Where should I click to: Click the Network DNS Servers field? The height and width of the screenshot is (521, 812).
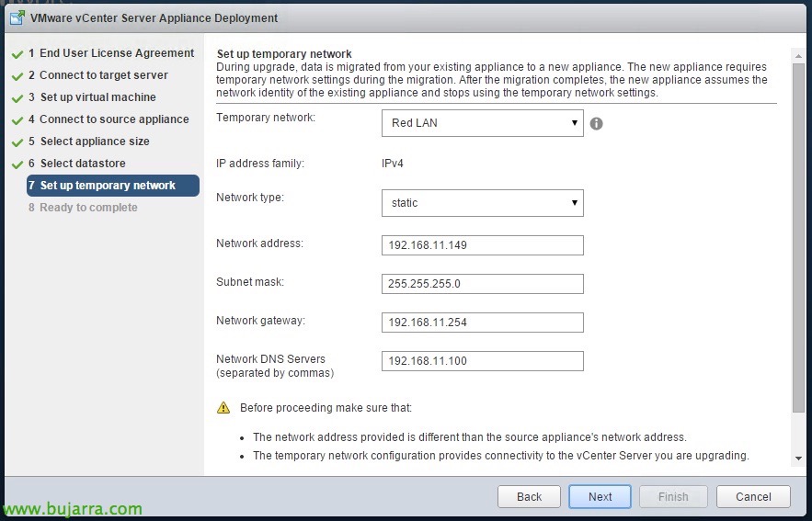(482, 361)
